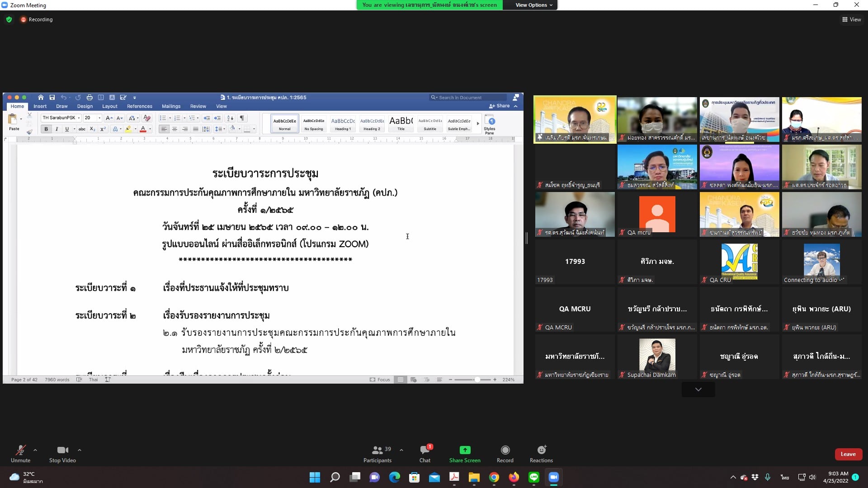Screen dimensions: 868x488
Task: Start recording with the Record button
Action: (x=505, y=450)
